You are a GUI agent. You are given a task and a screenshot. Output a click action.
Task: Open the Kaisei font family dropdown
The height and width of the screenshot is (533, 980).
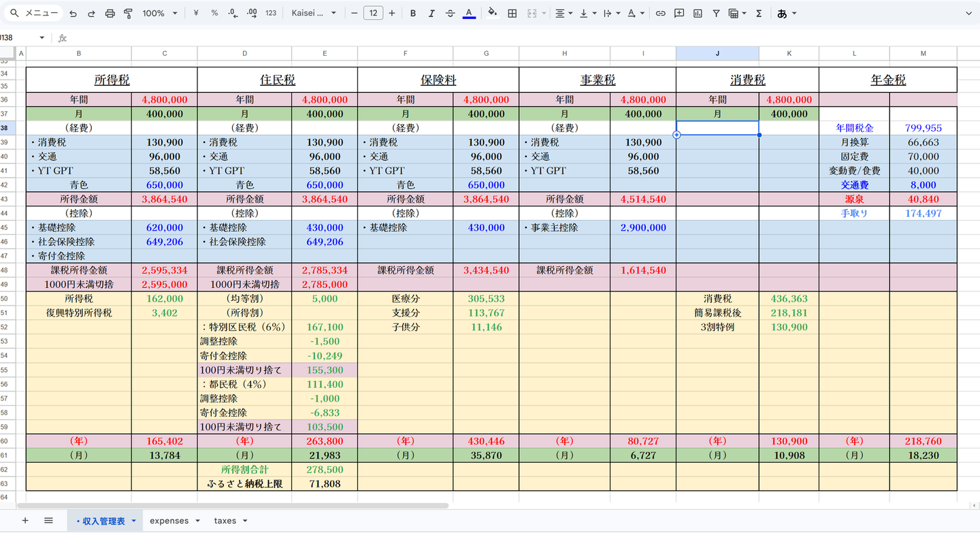tap(313, 13)
